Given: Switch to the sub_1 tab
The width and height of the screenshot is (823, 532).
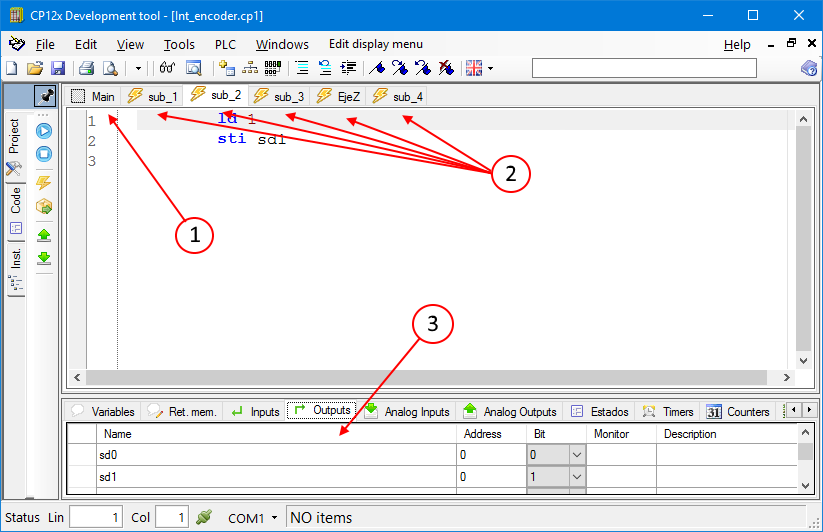Looking at the screenshot, I should 152,97.
